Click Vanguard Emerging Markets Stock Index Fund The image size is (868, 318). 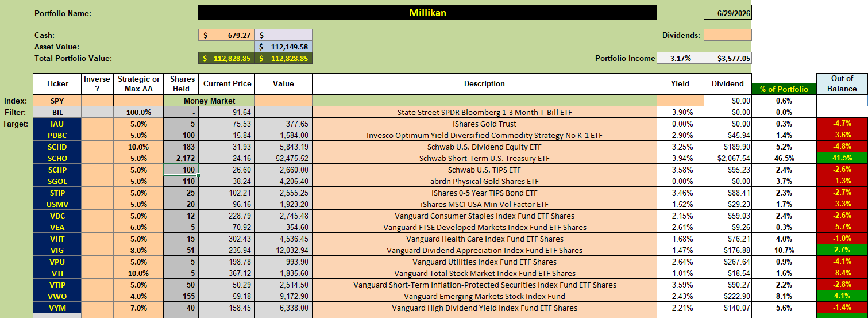click(484, 296)
